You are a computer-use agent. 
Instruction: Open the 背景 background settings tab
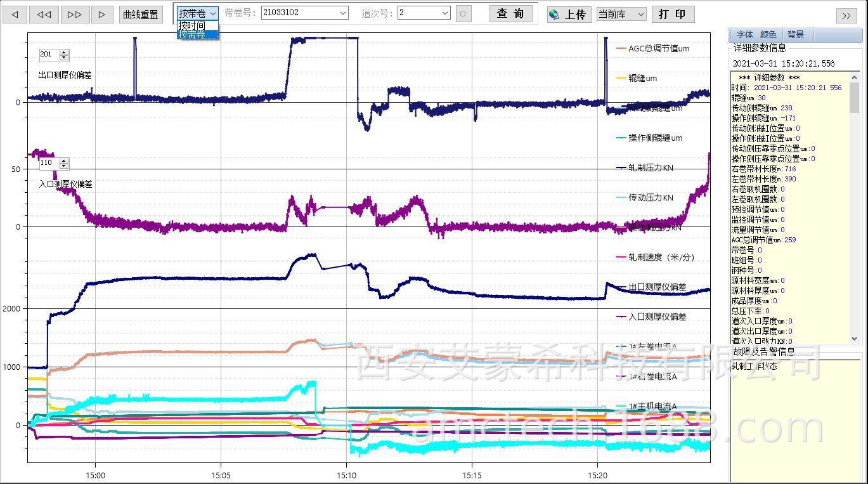(x=795, y=35)
